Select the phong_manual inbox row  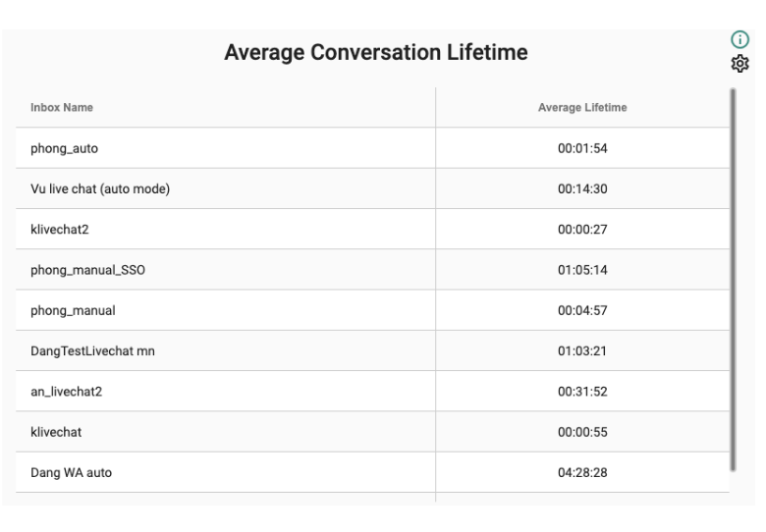(372, 310)
